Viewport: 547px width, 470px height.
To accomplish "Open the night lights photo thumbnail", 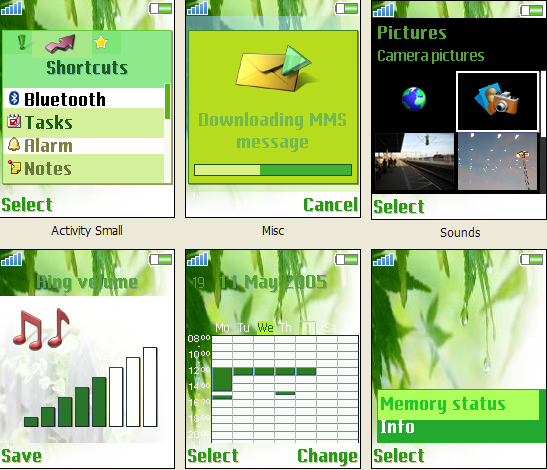I will click(x=497, y=162).
